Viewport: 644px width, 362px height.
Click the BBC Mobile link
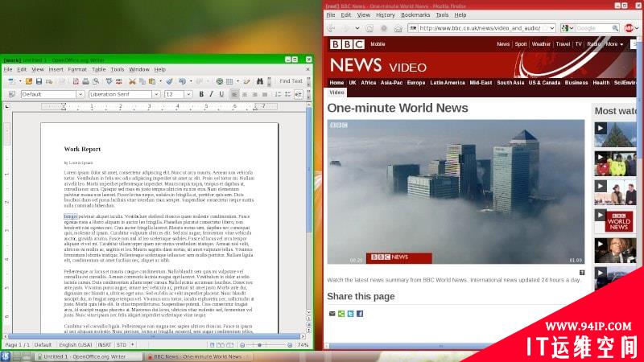point(378,44)
